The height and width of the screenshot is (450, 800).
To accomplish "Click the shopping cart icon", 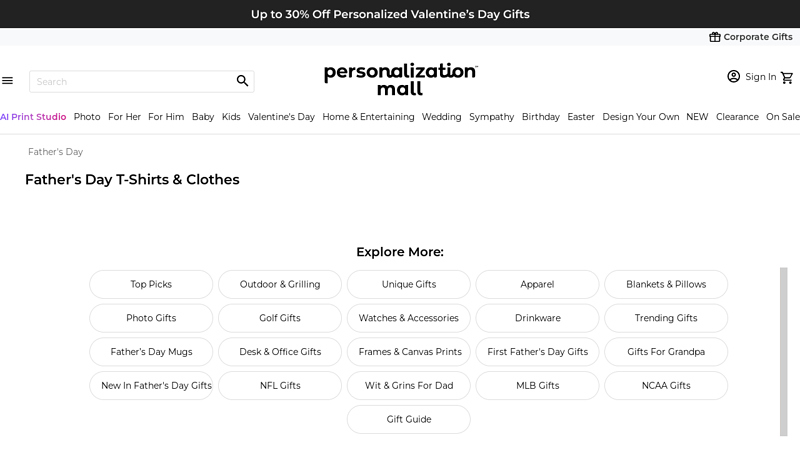I will pos(787,77).
